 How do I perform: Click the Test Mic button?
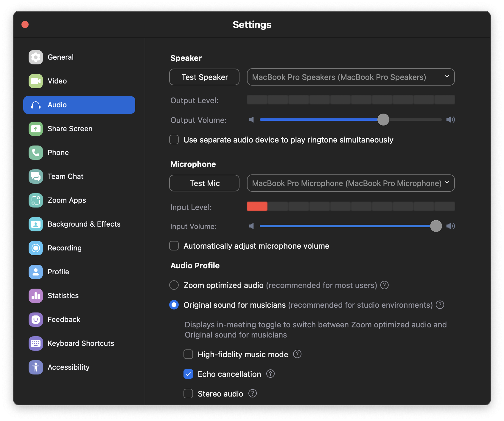204,183
